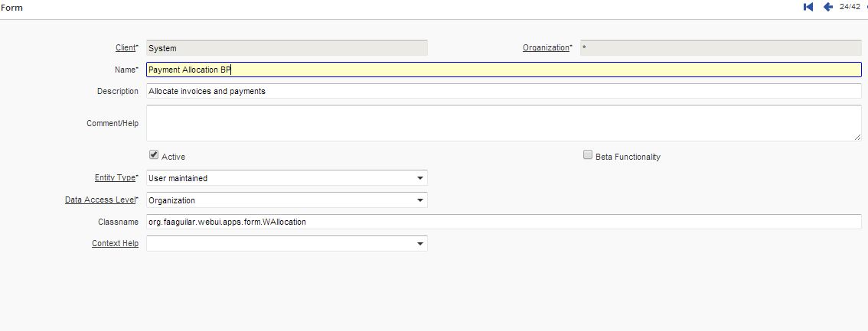Screen dimensions: 868x331
Task: Enable the Beta Functionality checkbox
Action: click(x=588, y=155)
